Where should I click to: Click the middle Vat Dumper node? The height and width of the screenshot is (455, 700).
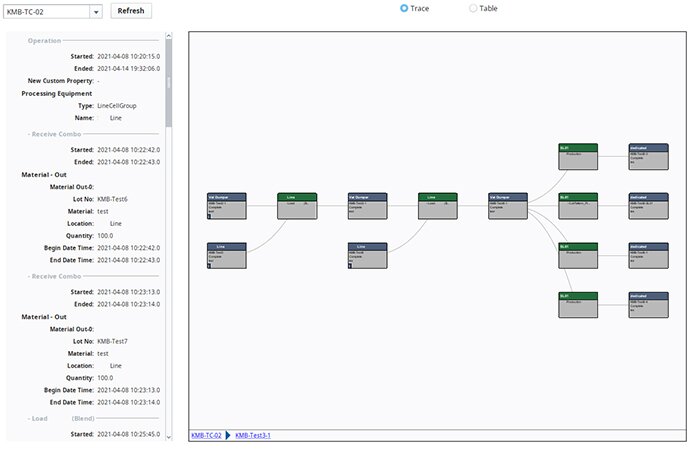pyautogui.click(x=367, y=206)
